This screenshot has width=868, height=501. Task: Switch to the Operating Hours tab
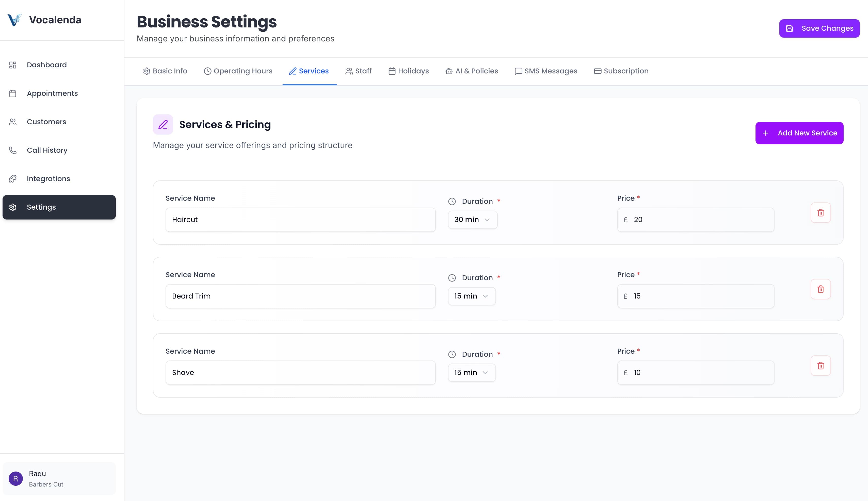[239, 71]
